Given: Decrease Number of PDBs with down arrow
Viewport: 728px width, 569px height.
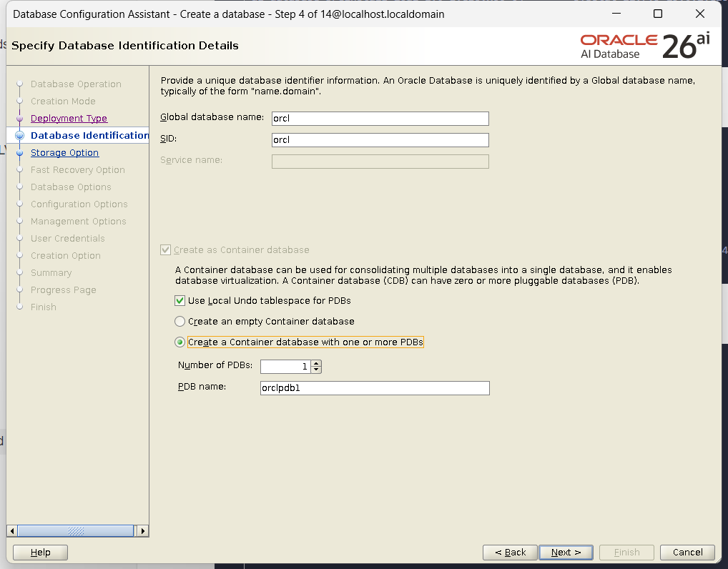Looking at the screenshot, I should (x=316, y=370).
